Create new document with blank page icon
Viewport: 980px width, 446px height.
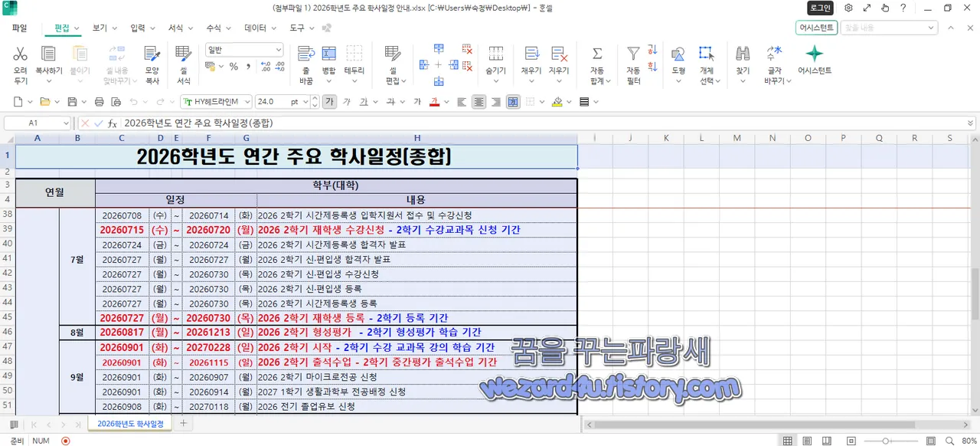pyautogui.click(x=18, y=101)
